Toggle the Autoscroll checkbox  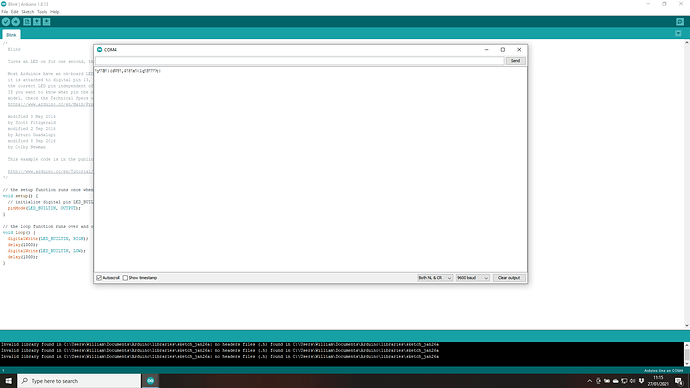(99, 278)
